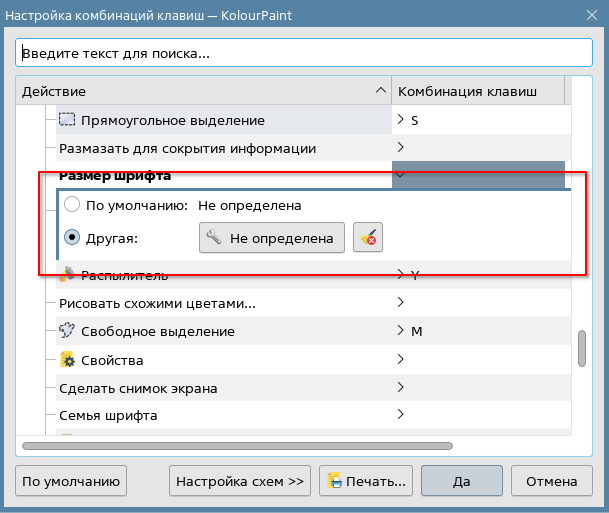Image resolution: width=609 pixels, height=513 pixels.
Task: Click the wrench icon on the Не определена button
Action: click(212, 238)
